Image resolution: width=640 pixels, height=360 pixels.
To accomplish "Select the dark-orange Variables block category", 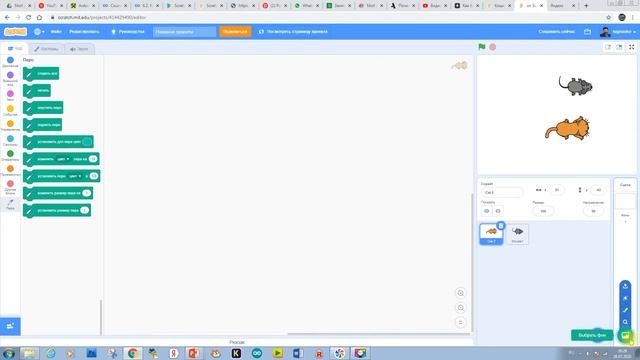I will click(10, 171).
